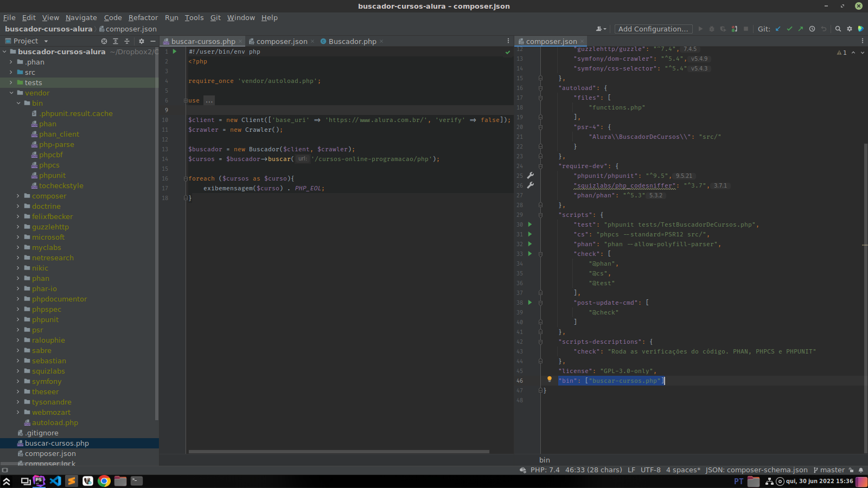This screenshot has width=868, height=488.
Task: Expand the .phan folder
Action: pos(11,62)
